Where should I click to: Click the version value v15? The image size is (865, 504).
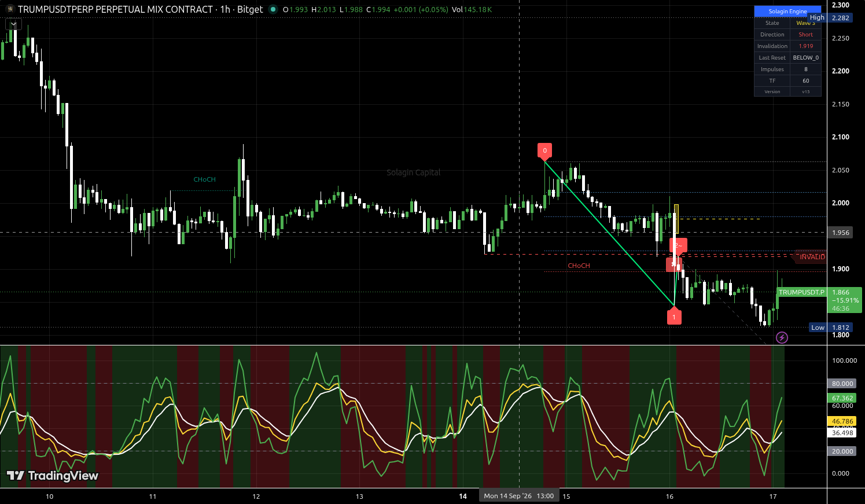805,92
